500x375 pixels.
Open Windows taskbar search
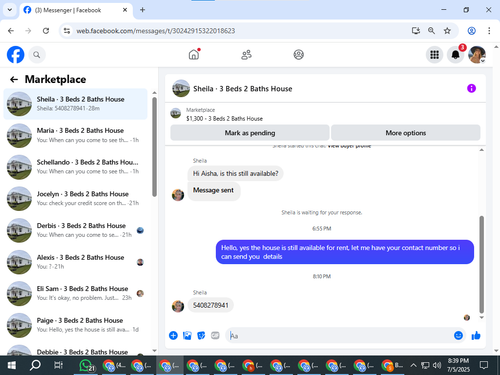pyautogui.click(x=35, y=365)
